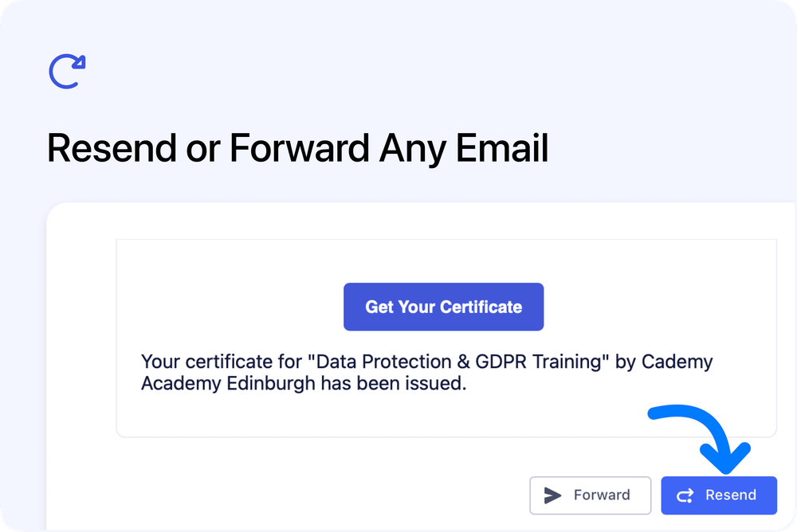Viewport: 797px width, 532px height.
Task: Click the Get Your Certificate button
Action: (x=443, y=307)
